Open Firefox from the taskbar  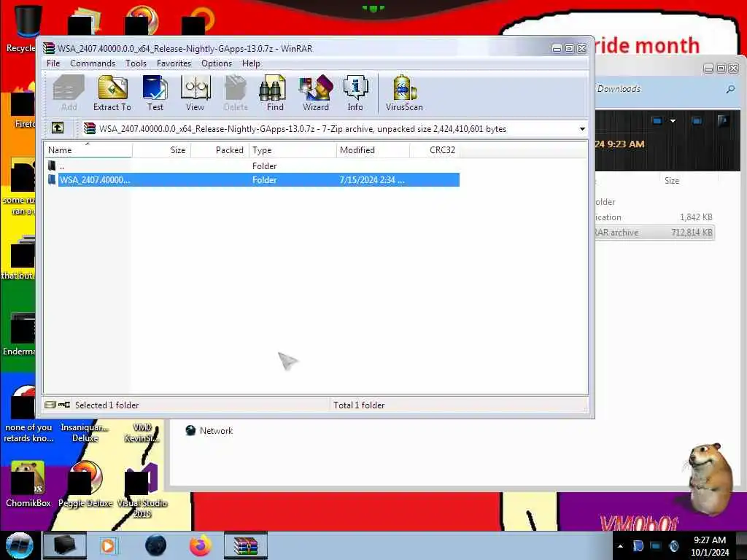[x=201, y=545]
